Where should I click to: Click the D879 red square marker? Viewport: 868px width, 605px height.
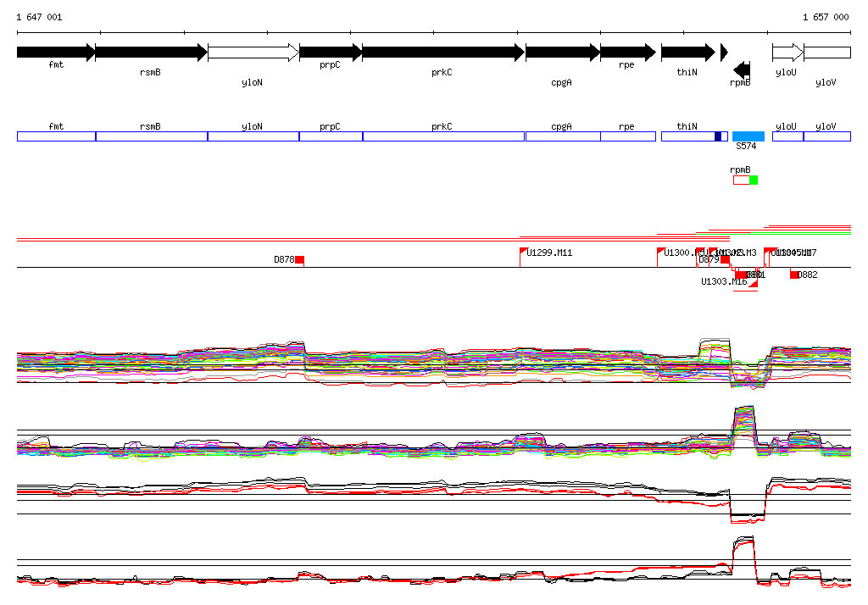coord(725,259)
